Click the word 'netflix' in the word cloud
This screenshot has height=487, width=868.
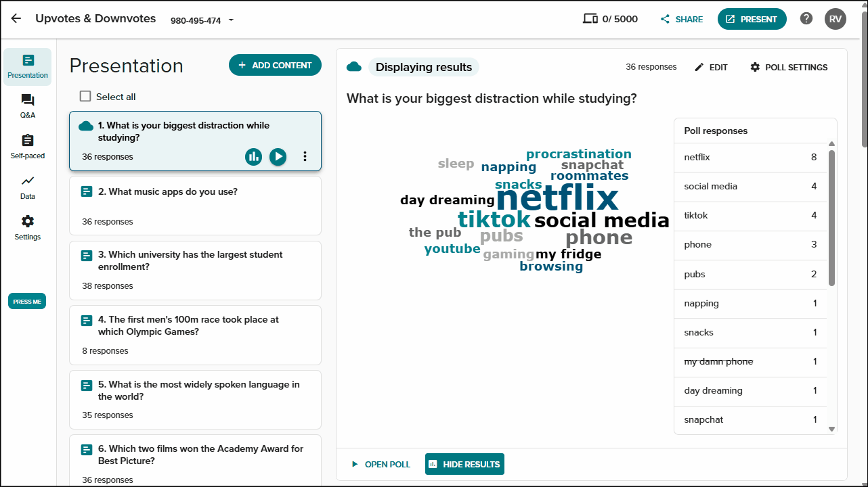point(557,198)
